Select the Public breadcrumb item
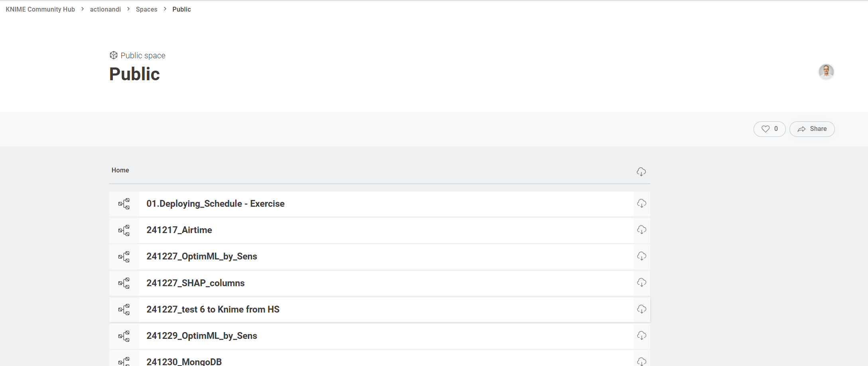 pyautogui.click(x=181, y=9)
